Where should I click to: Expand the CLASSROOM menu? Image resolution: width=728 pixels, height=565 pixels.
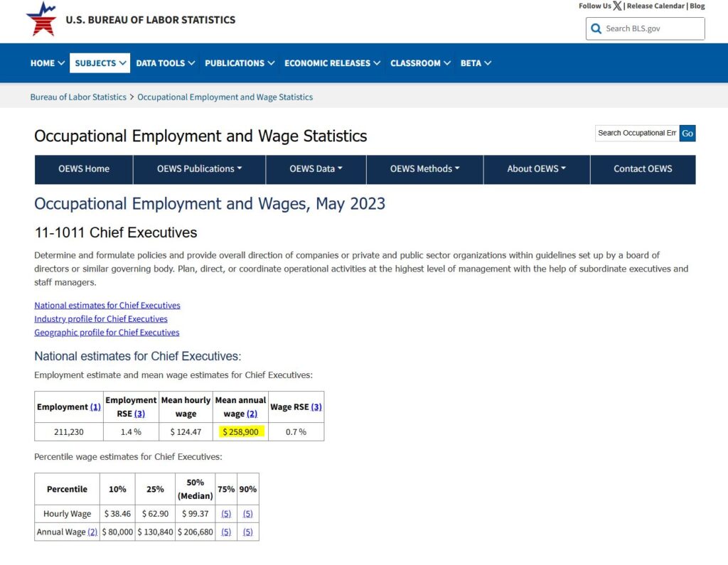point(420,63)
